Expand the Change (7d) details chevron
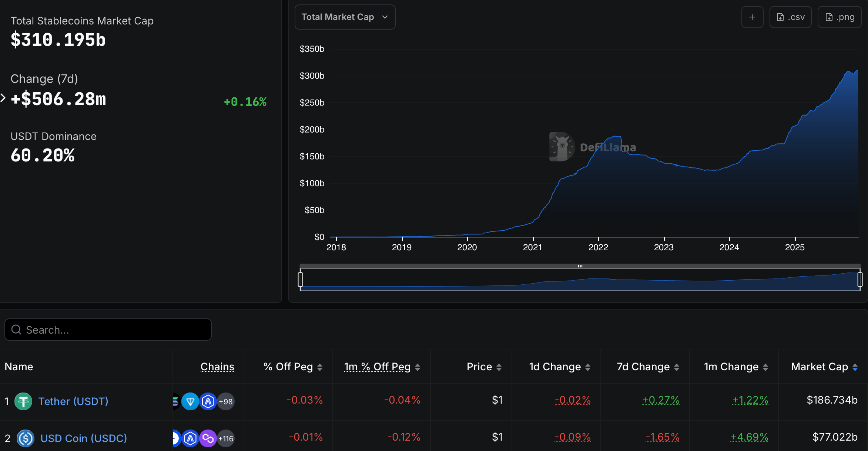The height and width of the screenshot is (451, 868). pyautogui.click(x=3, y=98)
